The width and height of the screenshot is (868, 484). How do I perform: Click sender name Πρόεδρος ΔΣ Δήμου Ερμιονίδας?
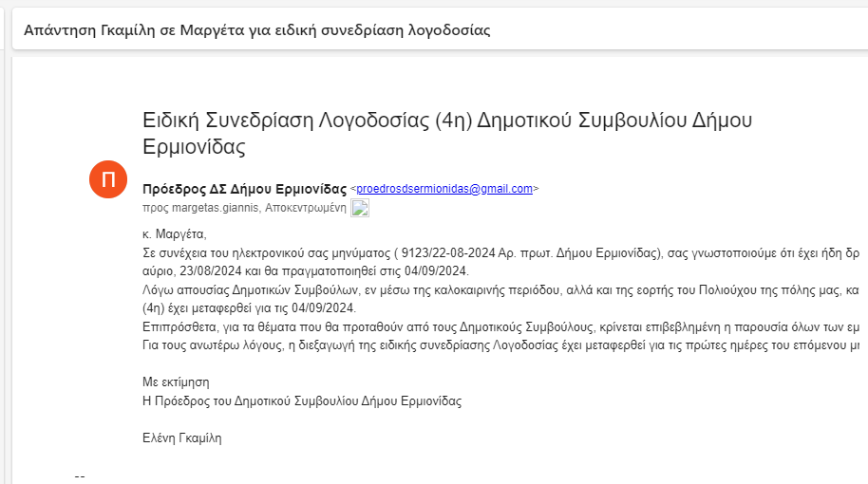pos(244,189)
